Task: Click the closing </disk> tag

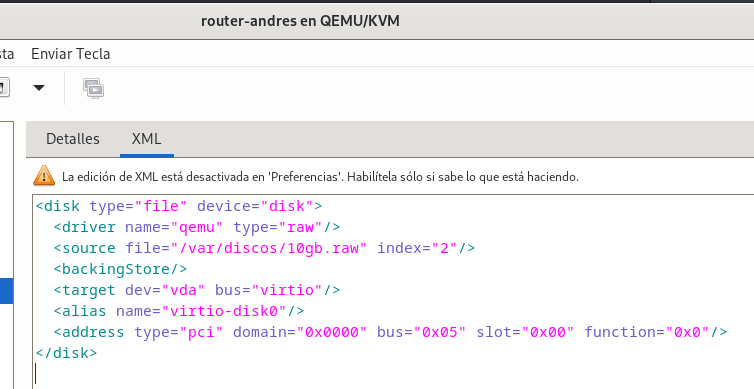Action: coord(66,353)
